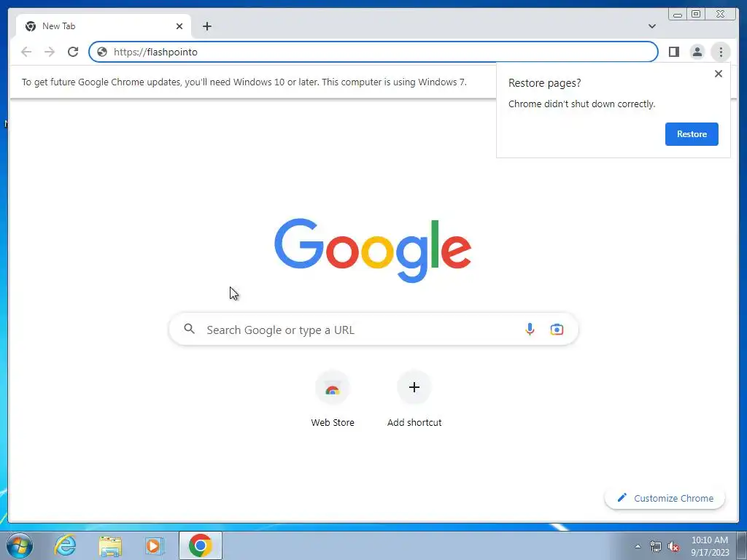The width and height of the screenshot is (747, 560).
Task: Click the 'Add shortcut' label
Action: 414,422
